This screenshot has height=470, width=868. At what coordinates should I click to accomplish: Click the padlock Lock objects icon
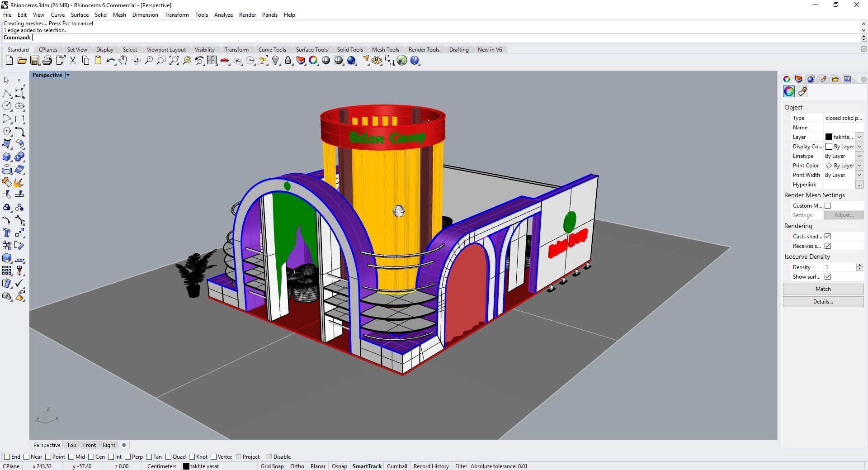[288, 60]
